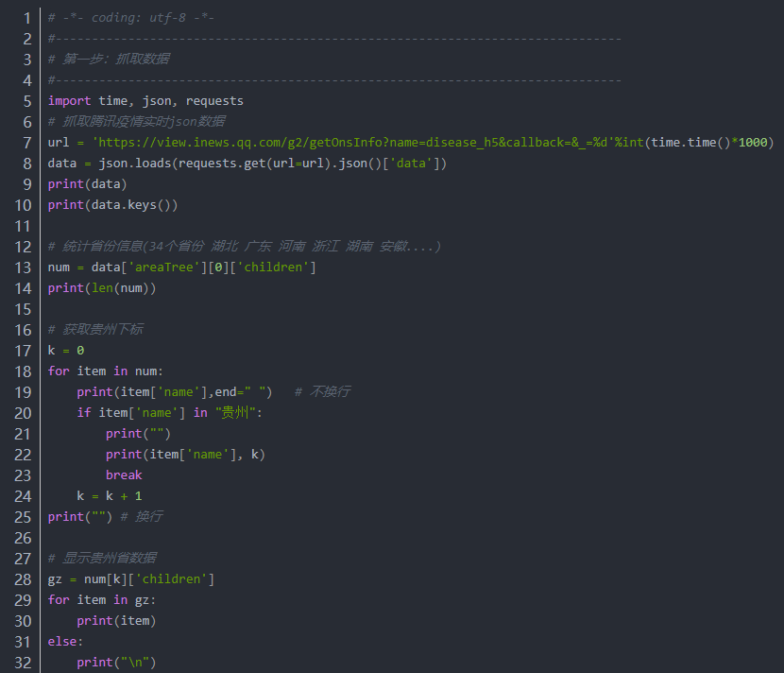Click 'for item in gz:' on line 29
Viewport: 784px width, 673px height.
point(102,600)
